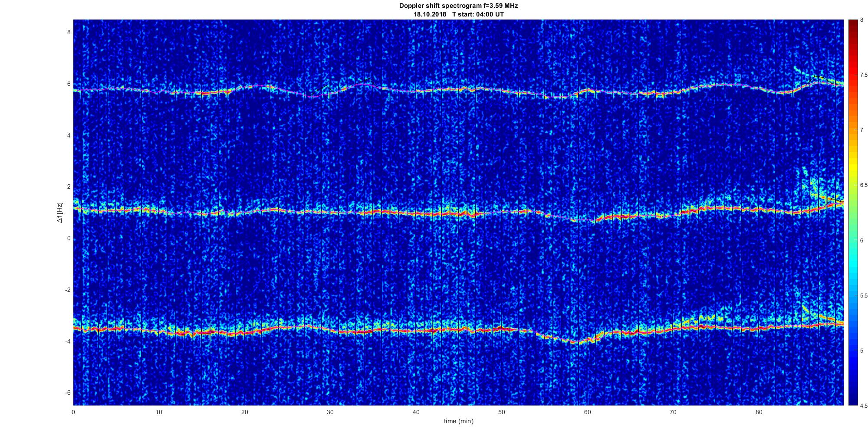Click the upper 6 Hz trace at 20 minutes
Image resolution: width=868 pixels, height=435 pixels.
pyautogui.click(x=244, y=87)
